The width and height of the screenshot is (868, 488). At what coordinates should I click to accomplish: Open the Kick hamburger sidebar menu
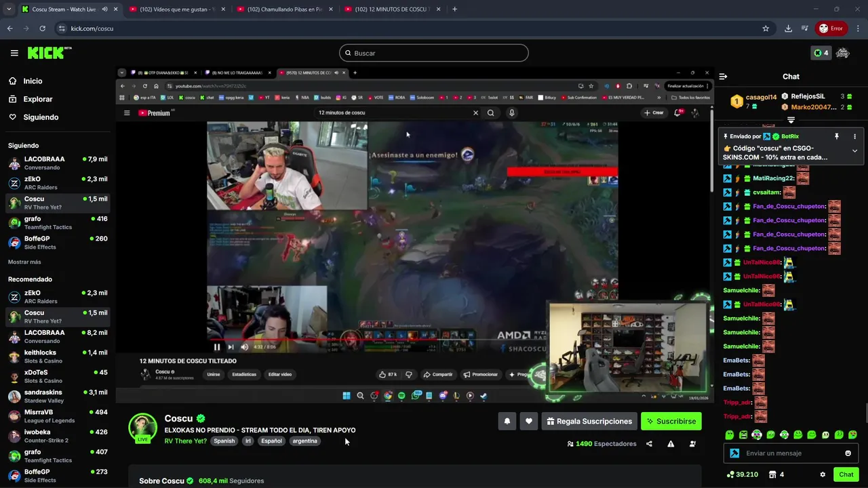click(x=14, y=53)
